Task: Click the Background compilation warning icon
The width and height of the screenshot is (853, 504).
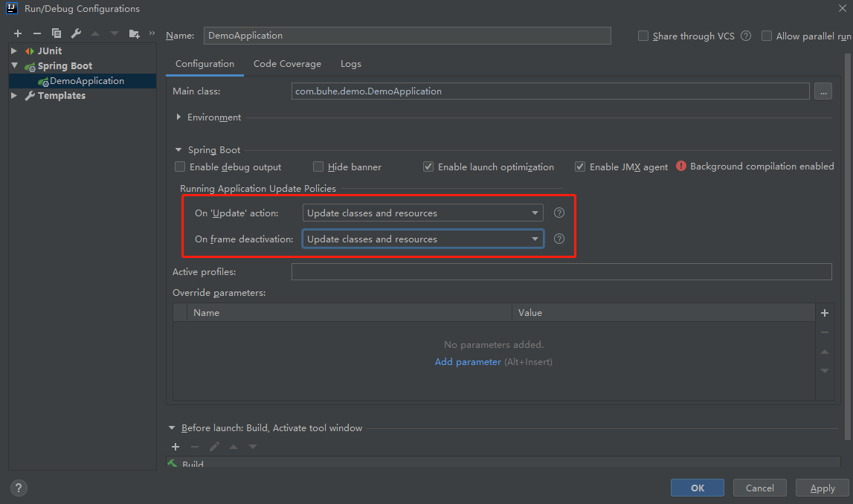Action: coord(681,166)
